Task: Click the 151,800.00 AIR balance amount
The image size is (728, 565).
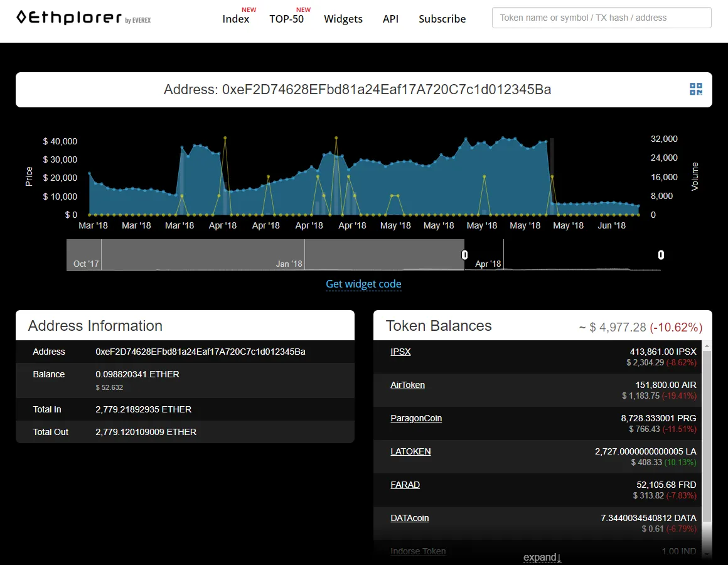Action: tap(666, 385)
